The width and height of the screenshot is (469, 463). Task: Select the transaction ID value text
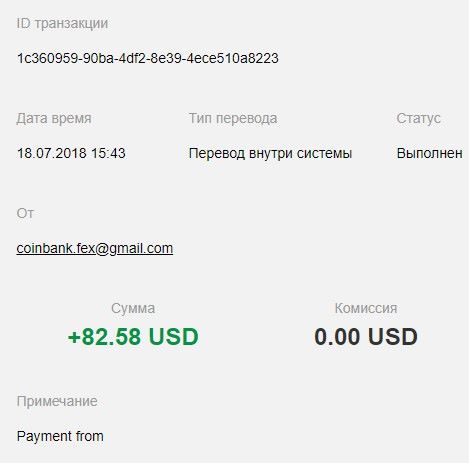(148, 58)
